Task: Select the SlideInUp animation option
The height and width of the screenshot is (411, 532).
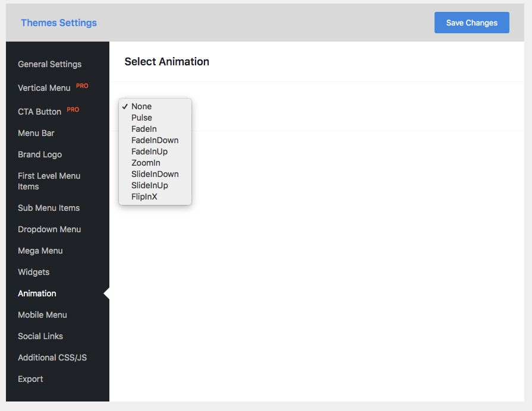Action: (x=150, y=185)
